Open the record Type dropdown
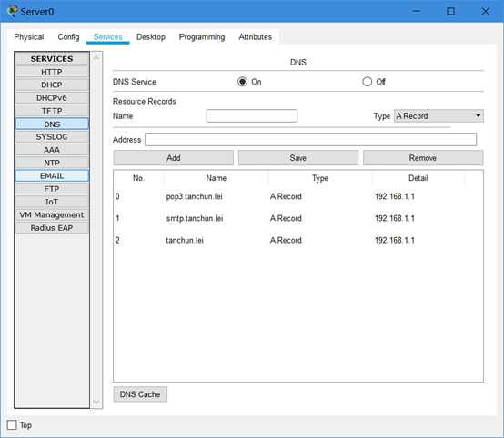Screen dimensions: 504x438 coord(438,116)
